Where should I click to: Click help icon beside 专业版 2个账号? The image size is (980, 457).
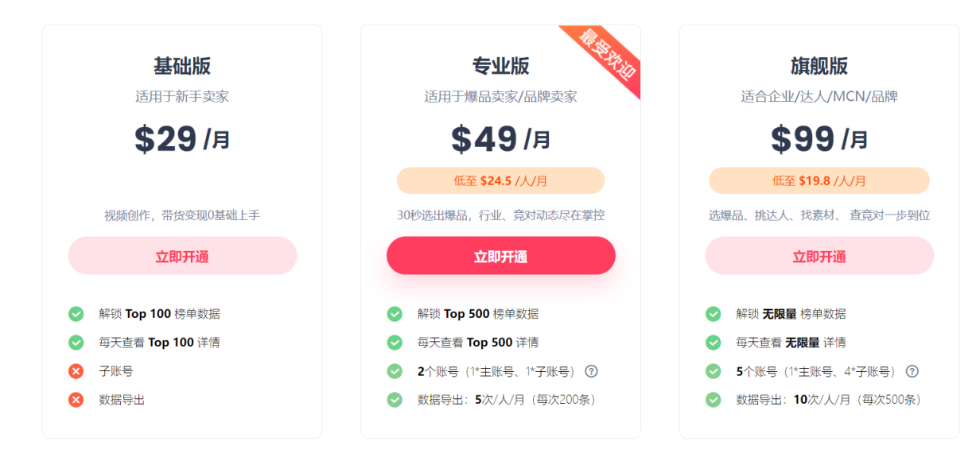click(591, 371)
